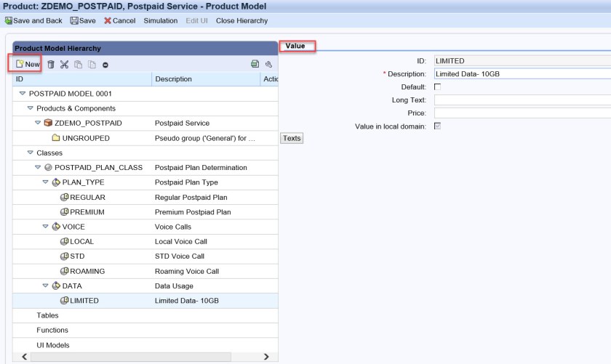
Task: Click the export icon in hierarchy toolbar
Action: pos(255,65)
